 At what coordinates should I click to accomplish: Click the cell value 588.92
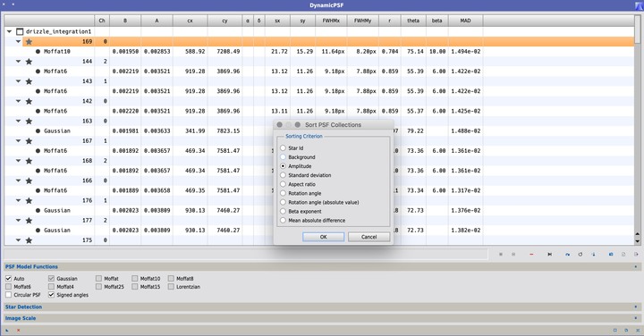(x=195, y=52)
